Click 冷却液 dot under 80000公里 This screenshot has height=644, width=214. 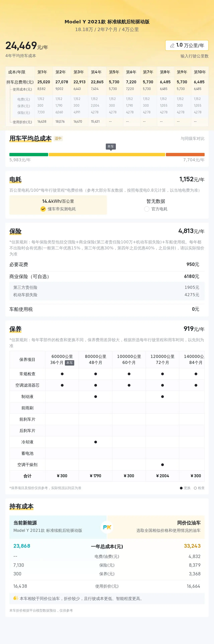[96, 442]
